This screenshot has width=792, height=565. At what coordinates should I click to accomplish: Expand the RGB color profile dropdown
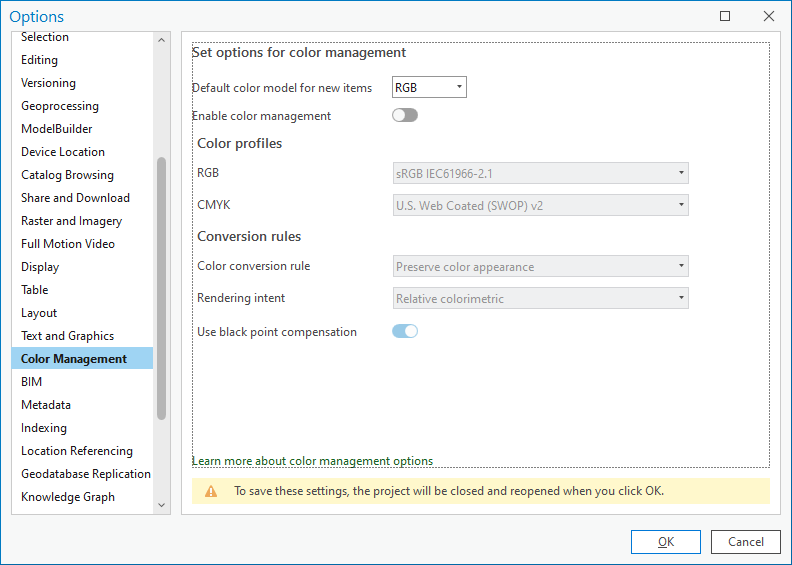tap(540, 174)
